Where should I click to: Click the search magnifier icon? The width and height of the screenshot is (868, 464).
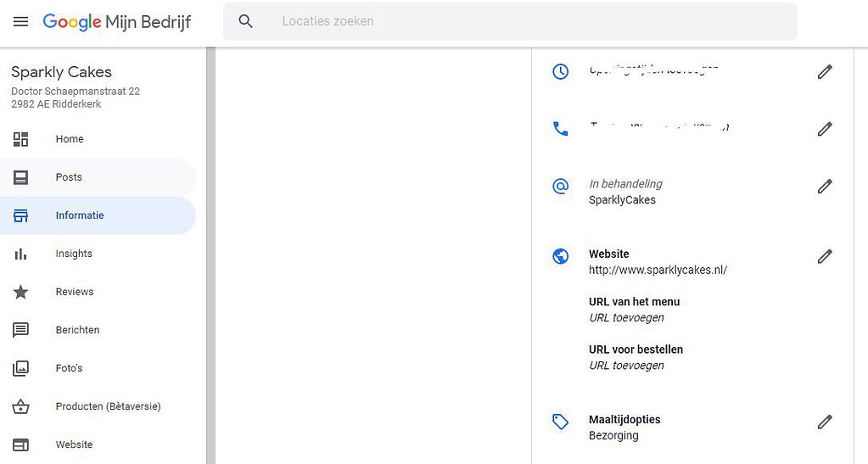[x=245, y=21]
